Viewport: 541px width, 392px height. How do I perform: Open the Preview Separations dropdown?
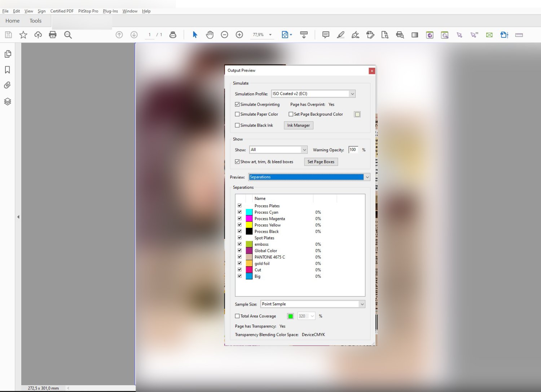[x=367, y=177]
